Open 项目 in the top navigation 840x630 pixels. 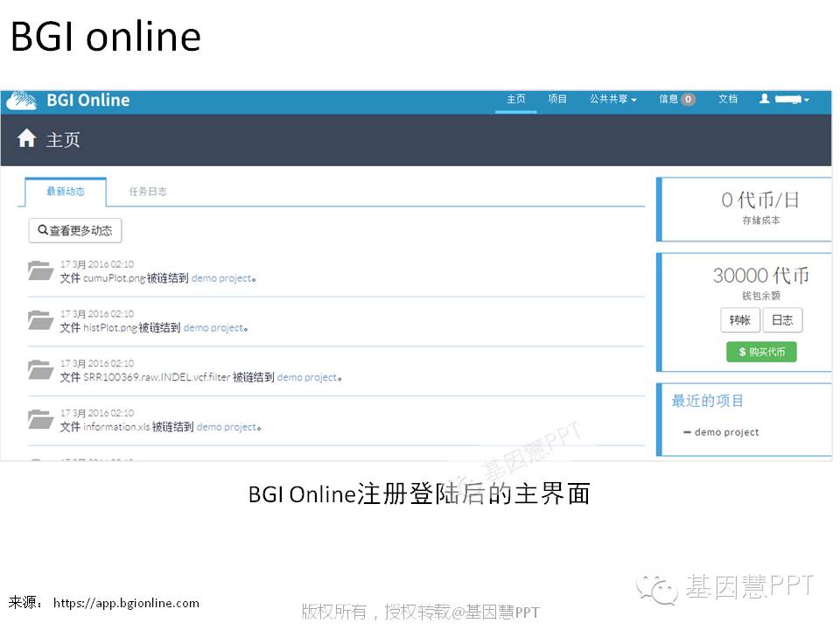(x=557, y=100)
